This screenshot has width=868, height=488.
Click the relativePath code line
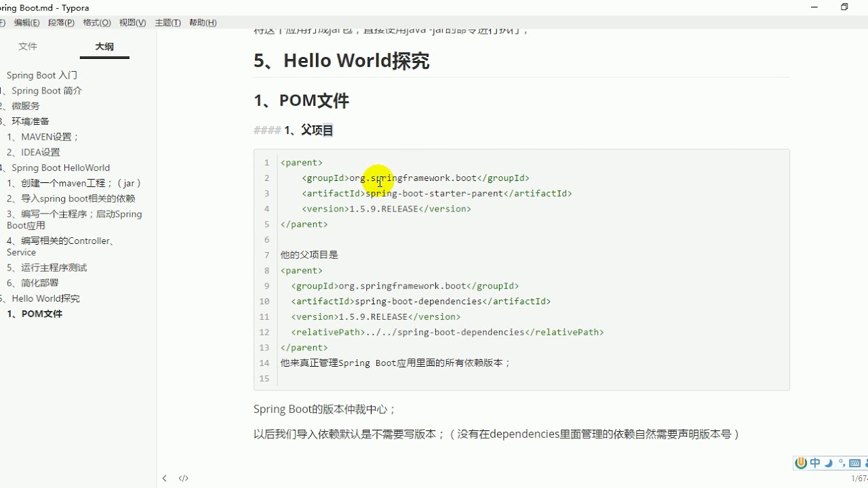[x=448, y=332]
